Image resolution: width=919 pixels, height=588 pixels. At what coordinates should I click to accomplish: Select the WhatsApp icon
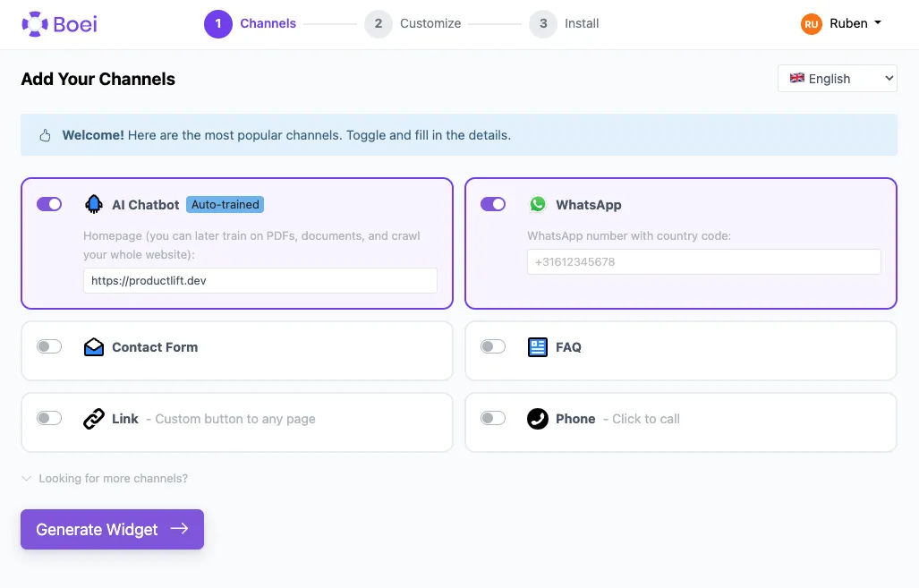pyautogui.click(x=537, y=204)
